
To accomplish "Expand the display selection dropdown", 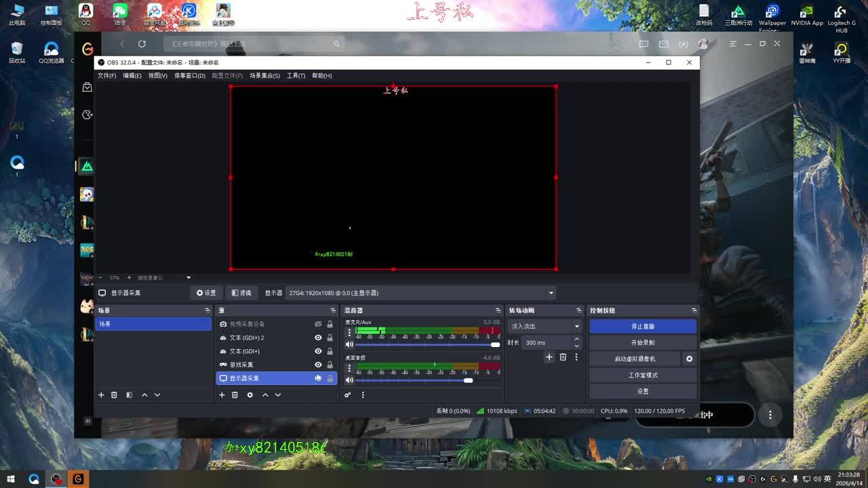I will click(x=551, y=293).
